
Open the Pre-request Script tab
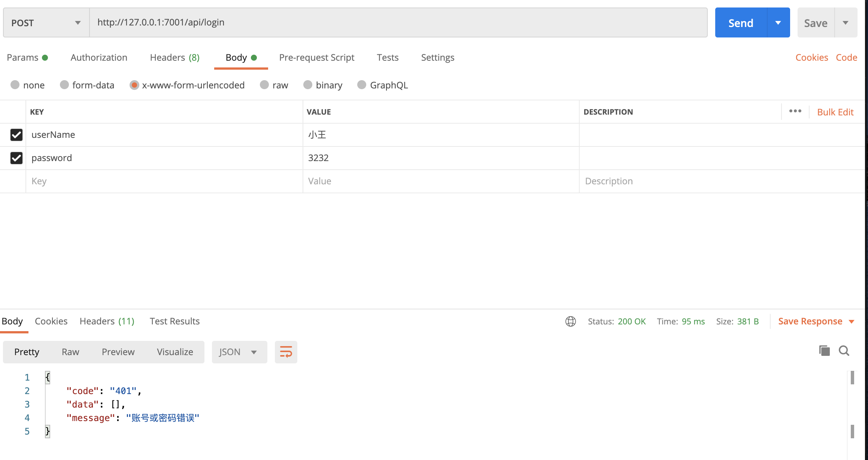[316, 58]
